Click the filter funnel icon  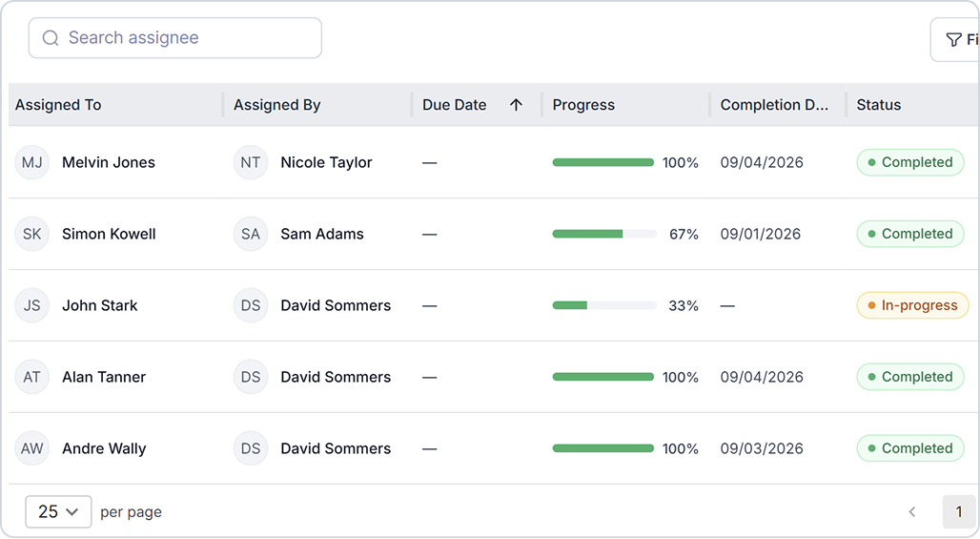click(x=953, y=40)
